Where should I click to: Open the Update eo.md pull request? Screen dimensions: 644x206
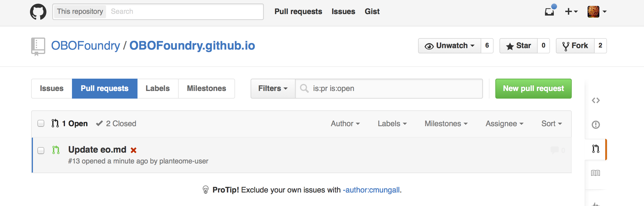97,150
